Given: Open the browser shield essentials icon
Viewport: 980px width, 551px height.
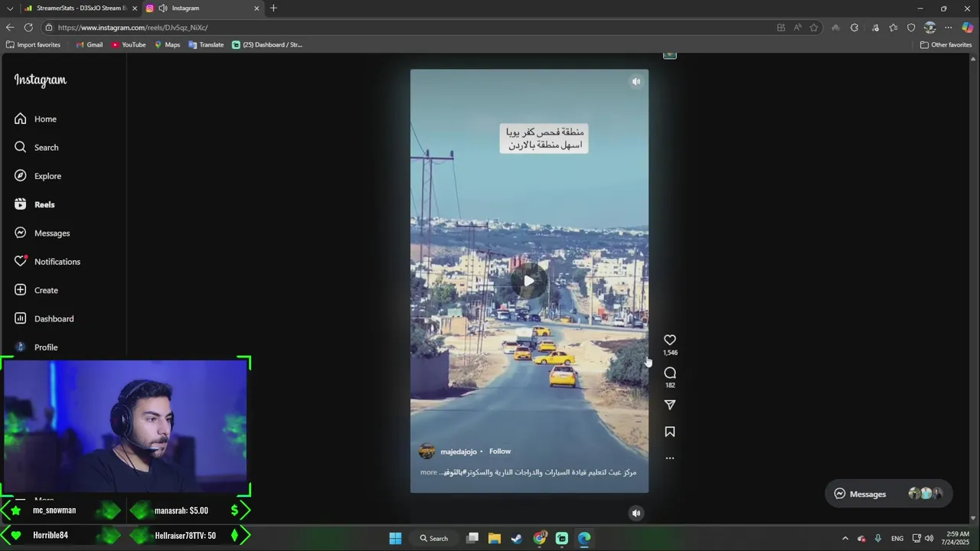Looking at the screenshot, I should tap(911, 28).
